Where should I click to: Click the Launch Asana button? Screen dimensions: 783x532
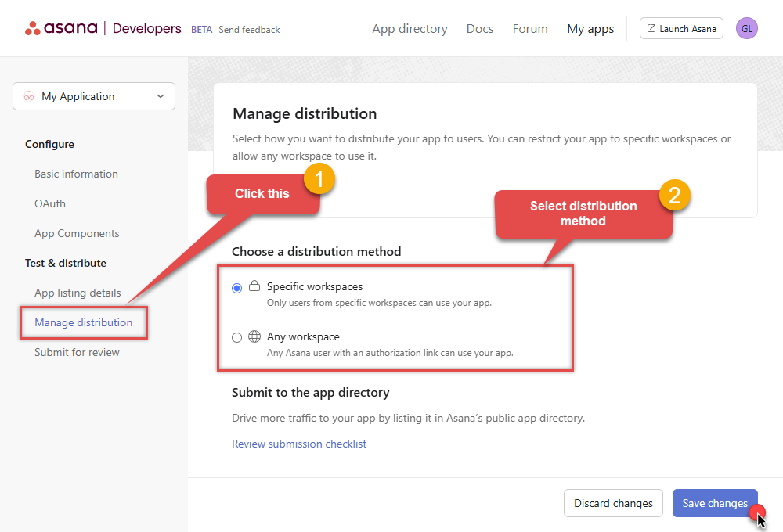coord(681,28)
